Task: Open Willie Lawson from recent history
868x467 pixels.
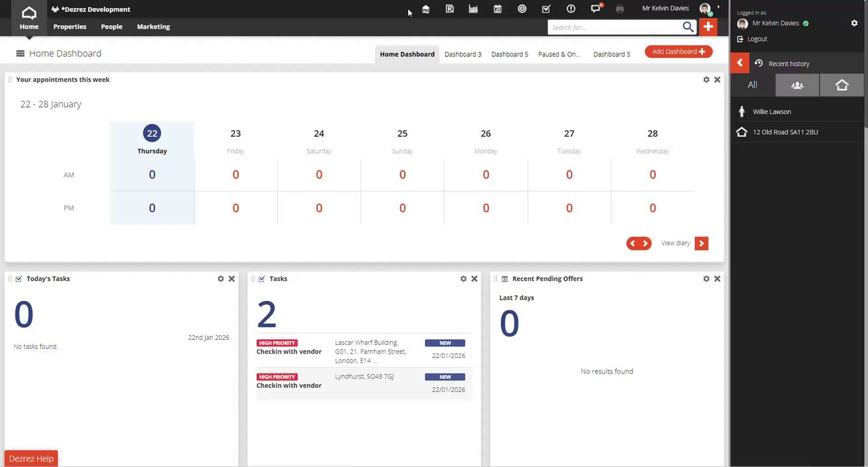Action: [x=772, y=112]
